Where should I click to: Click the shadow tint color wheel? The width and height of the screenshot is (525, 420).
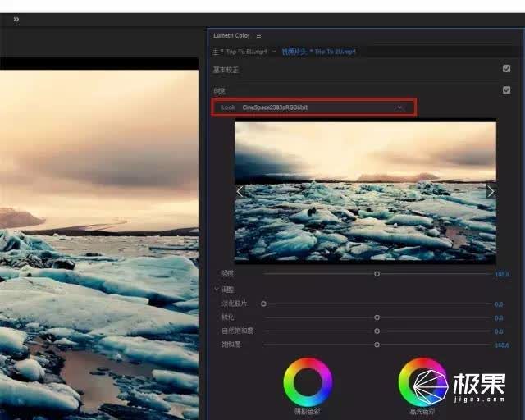[x=308, y=382]
